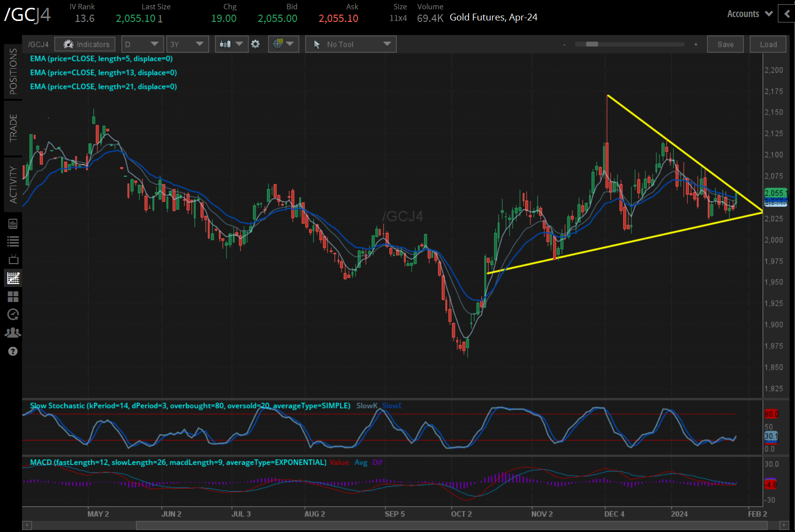
Task: Open the Indicators editor
Action: (85, 44)
